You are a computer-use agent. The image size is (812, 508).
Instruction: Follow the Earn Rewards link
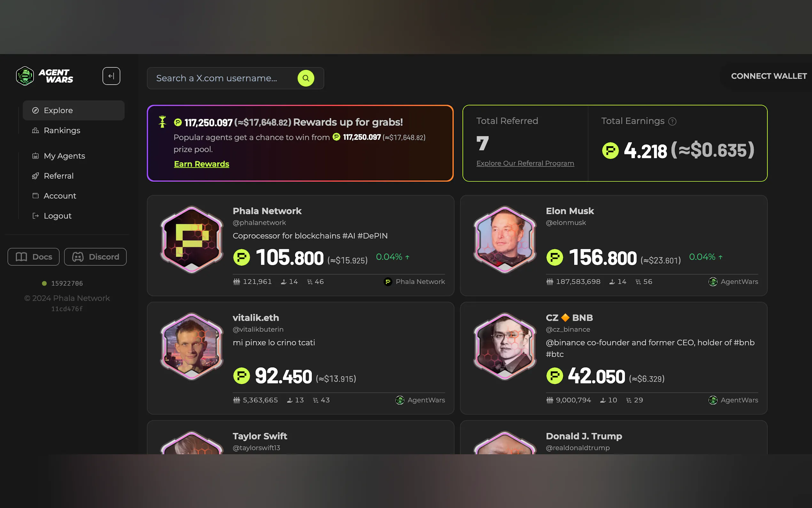201,164
